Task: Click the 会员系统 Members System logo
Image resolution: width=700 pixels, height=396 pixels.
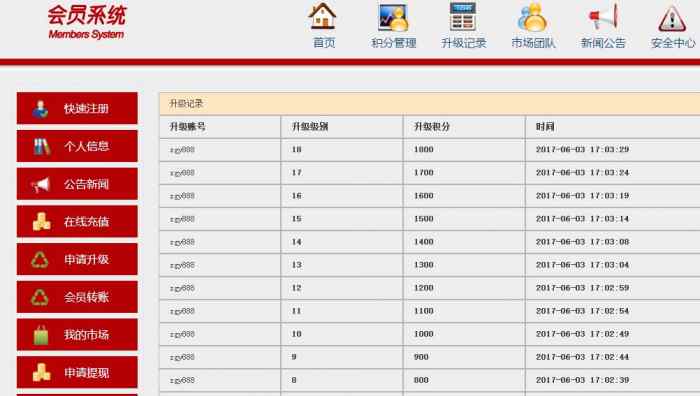Action: click(87, 21)
